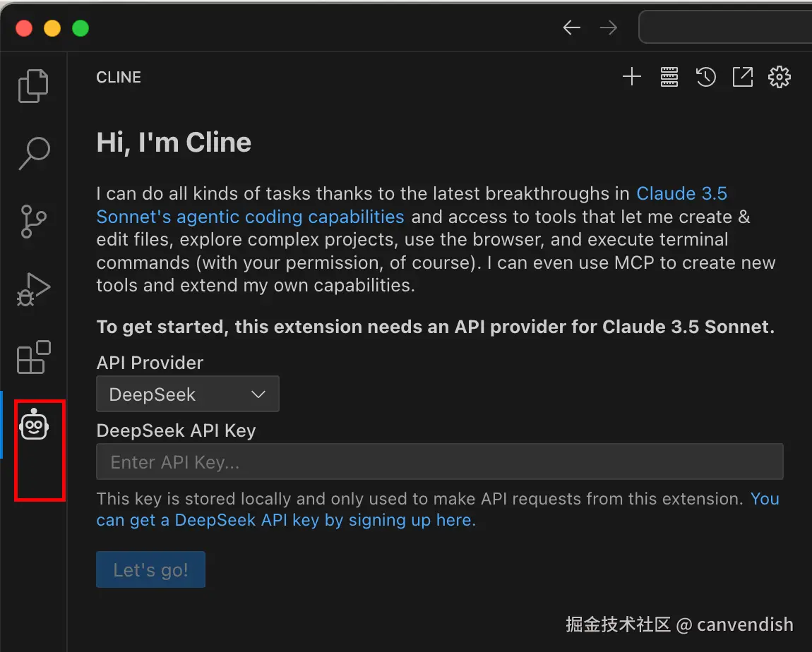Image resolution: width=812 pixels, height=652 pixels.
Task: Click the Let's go! button
Action: [x=150, y=569]
